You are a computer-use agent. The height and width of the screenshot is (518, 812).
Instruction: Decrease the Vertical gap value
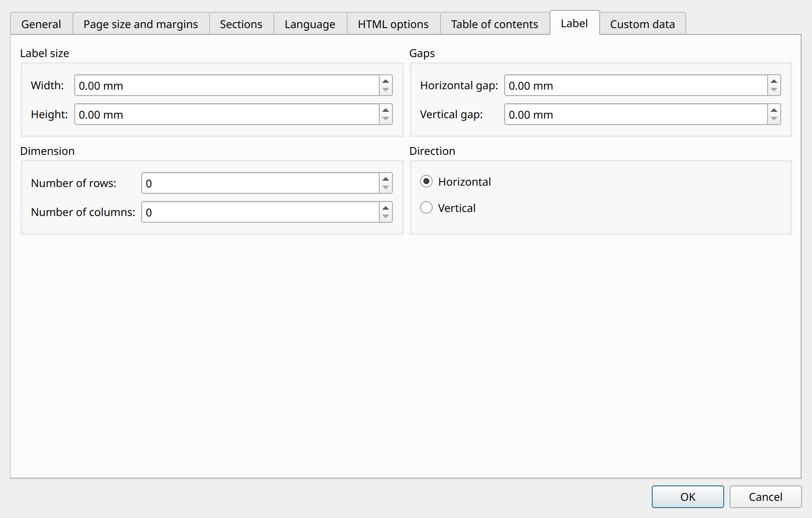[774, 119]
